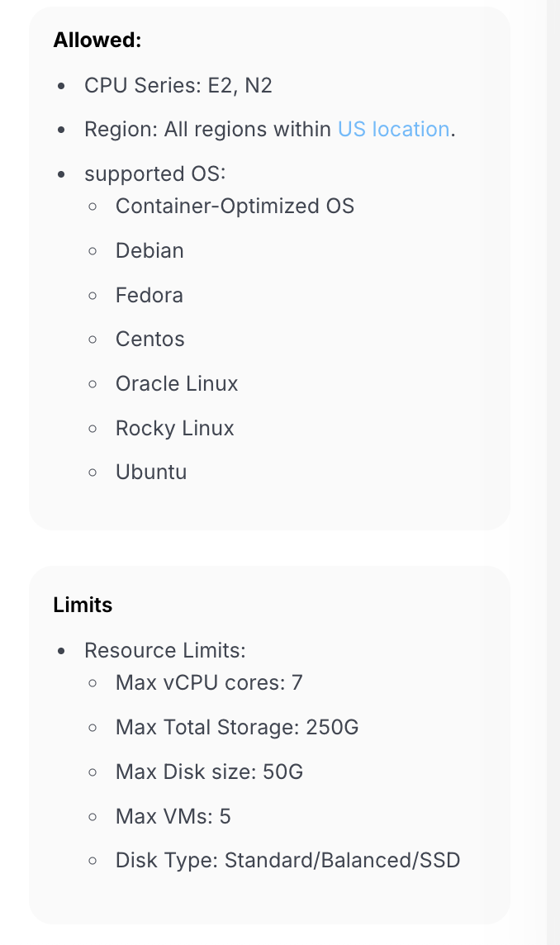
Task: Click the Resource Limits label
Action: 165,650
